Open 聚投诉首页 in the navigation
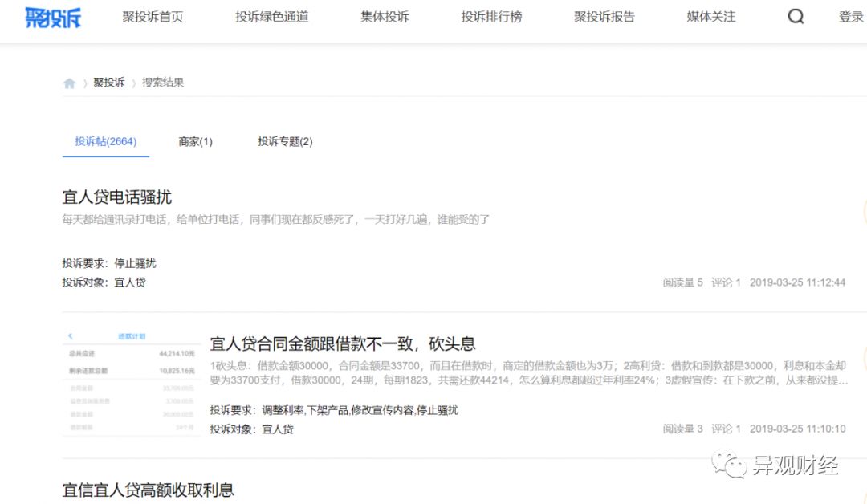This screenshot has width=867, height=504. click(x=153, y=17)
